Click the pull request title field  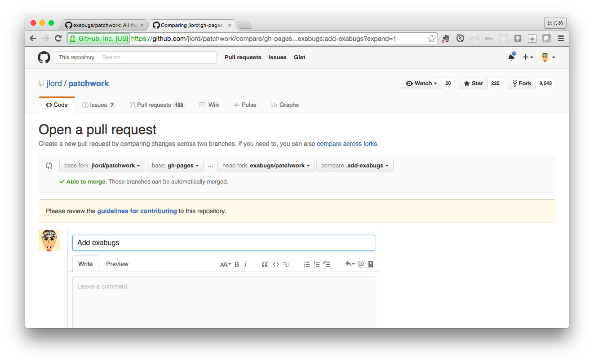pyautogui.click(x=224, y=243)
